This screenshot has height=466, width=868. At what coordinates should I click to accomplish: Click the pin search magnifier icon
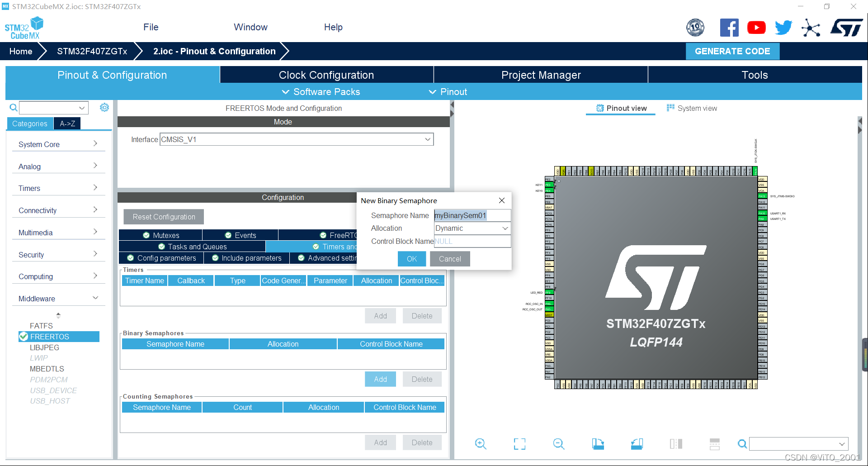tap(742, 444)
